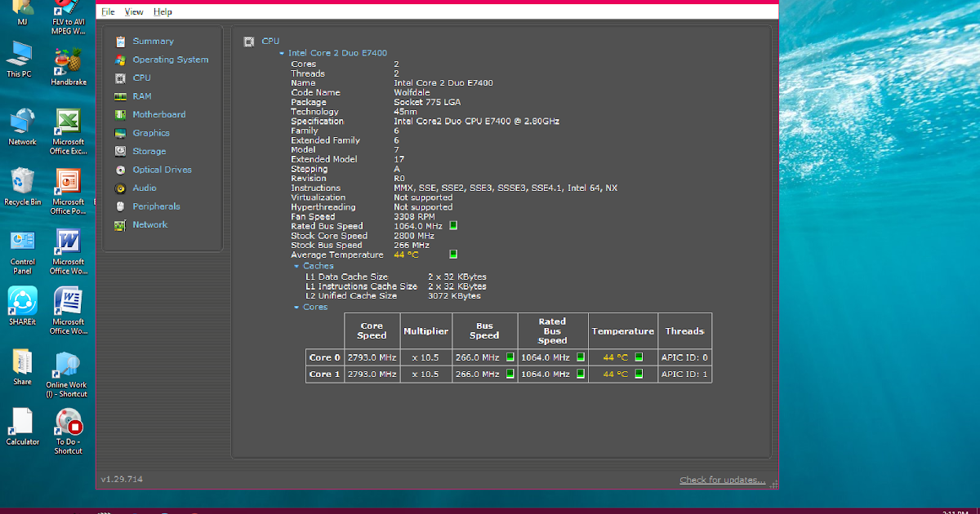Collapse the Intel Core 2 Duo E7400 tree
This screenshot has height=514, width=980.
(282, 53)
